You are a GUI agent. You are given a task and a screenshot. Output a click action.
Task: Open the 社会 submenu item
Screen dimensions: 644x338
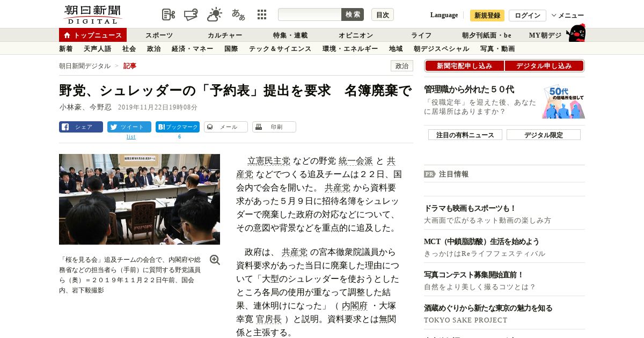[x=129, y=49]
